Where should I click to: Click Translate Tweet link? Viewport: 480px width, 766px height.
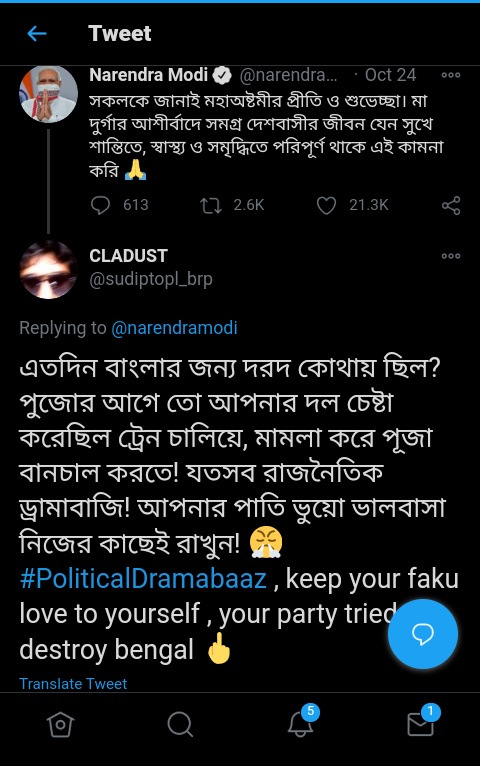click(x=73, y=683)
